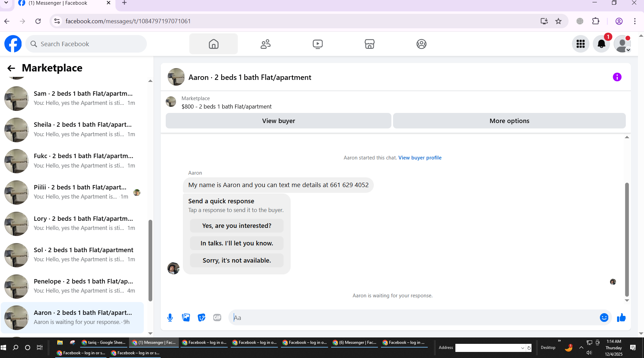This screenshot has width=644, height=358.
Task: Open the conversation with Sol
Action: point(72,255)
